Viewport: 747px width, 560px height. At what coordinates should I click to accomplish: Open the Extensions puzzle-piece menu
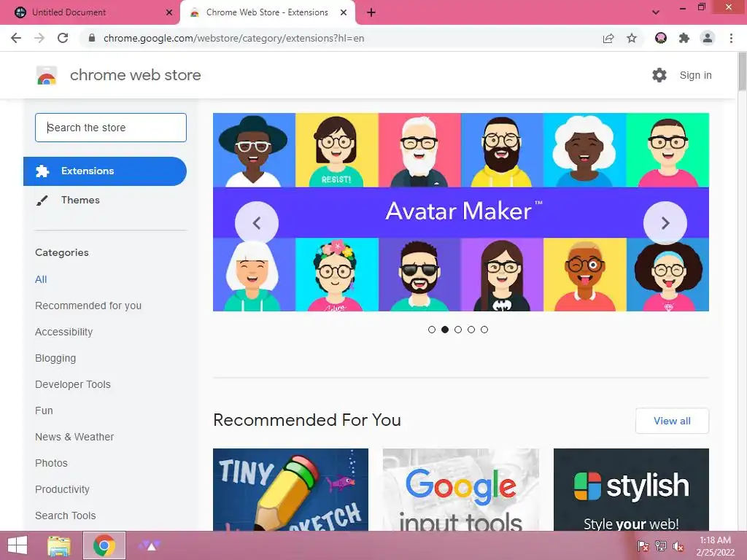684,38
